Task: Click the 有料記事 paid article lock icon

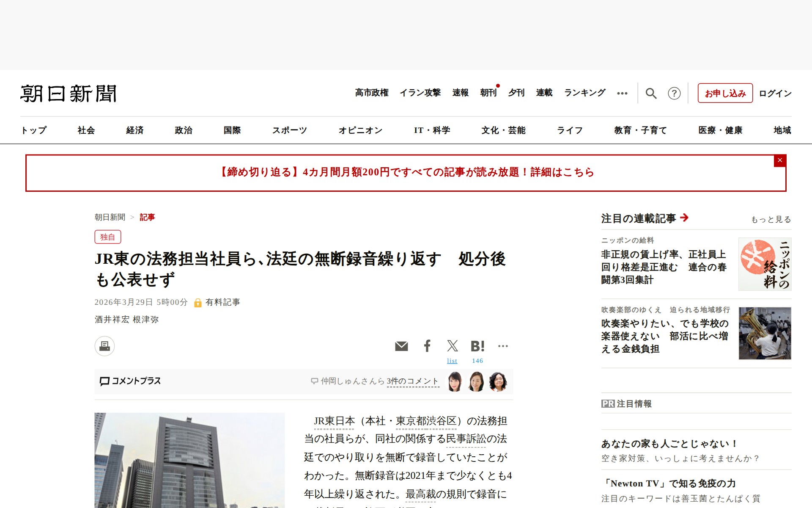Action: tap(198, 303)
